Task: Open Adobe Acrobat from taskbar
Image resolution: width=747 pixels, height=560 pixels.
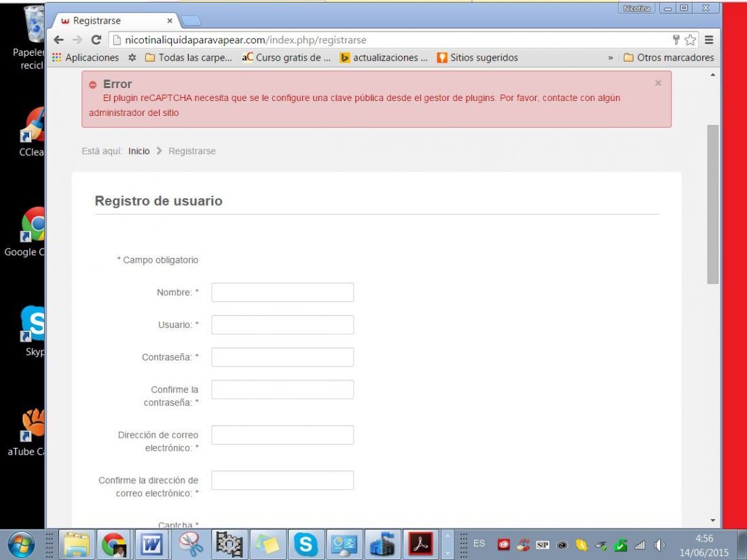Action: (420, 544)
